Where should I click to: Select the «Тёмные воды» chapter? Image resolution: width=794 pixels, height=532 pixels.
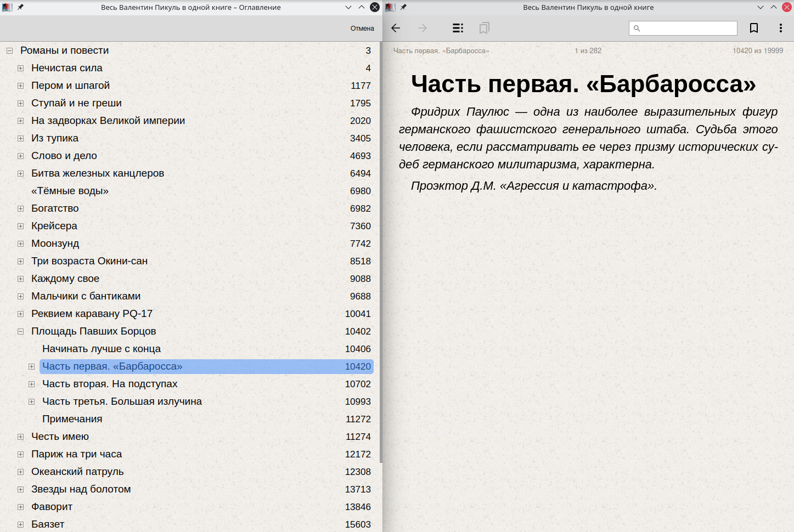point(70,191)
